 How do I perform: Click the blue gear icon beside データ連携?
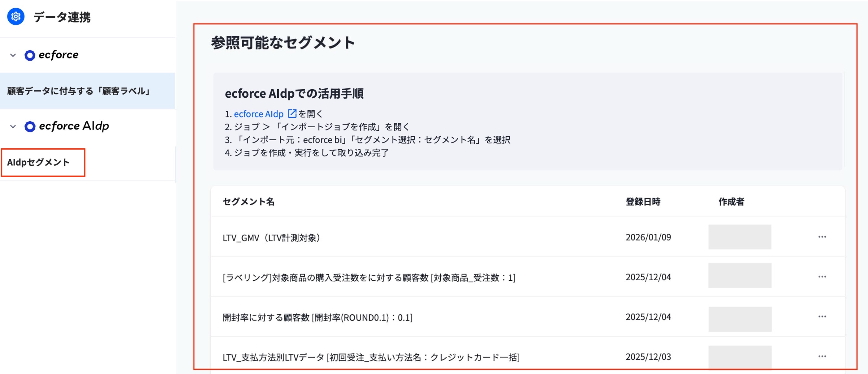(x=16, y=16)
